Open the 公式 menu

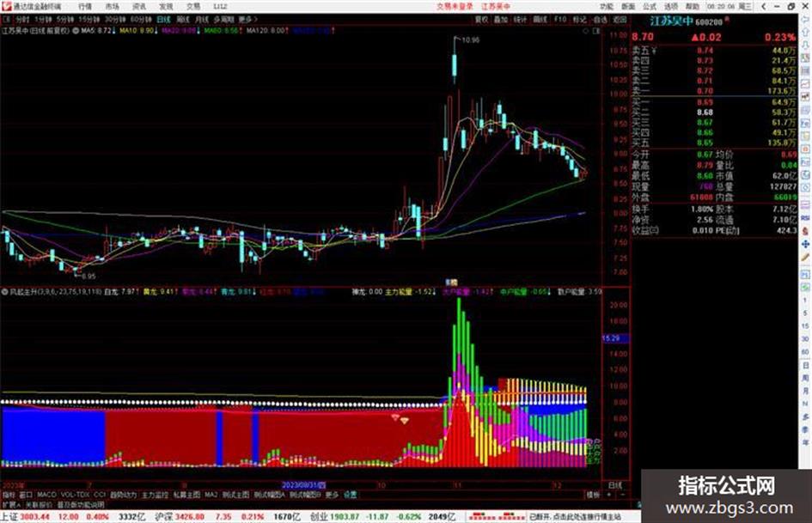(650, 7)
